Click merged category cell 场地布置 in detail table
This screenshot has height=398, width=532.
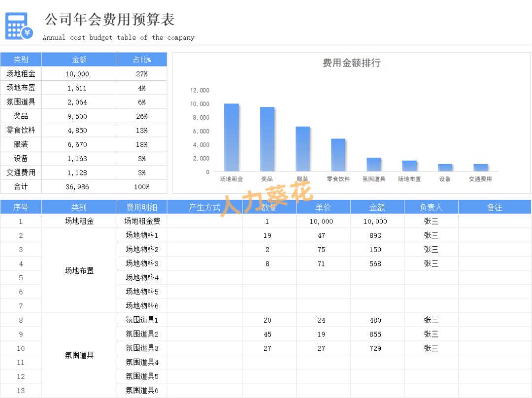[79, 270]
